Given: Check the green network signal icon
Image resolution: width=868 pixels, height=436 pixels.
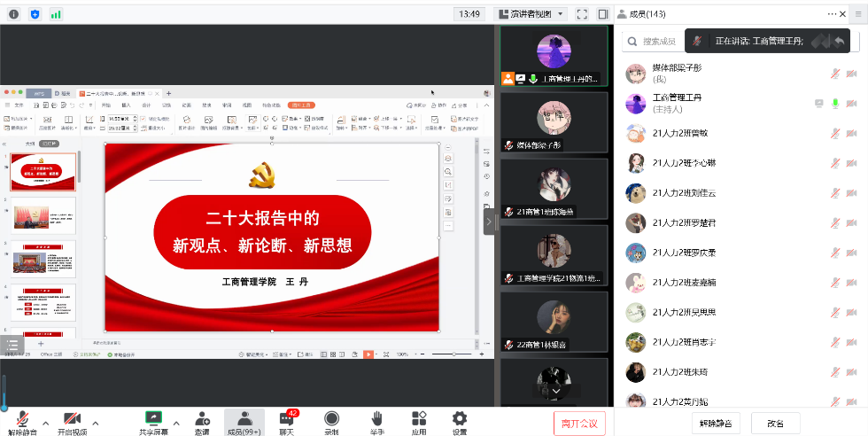Looking at the screenshot, I should [x=56, y=14].
